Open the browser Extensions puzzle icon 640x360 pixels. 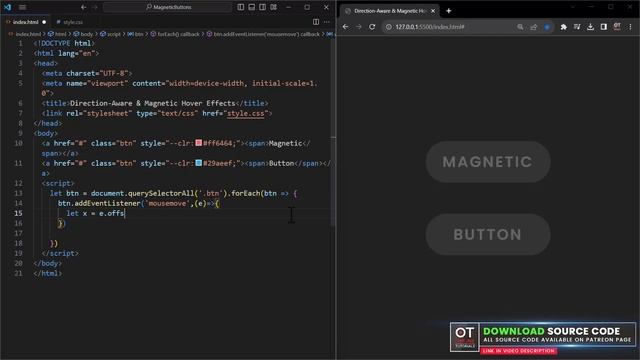564,27
